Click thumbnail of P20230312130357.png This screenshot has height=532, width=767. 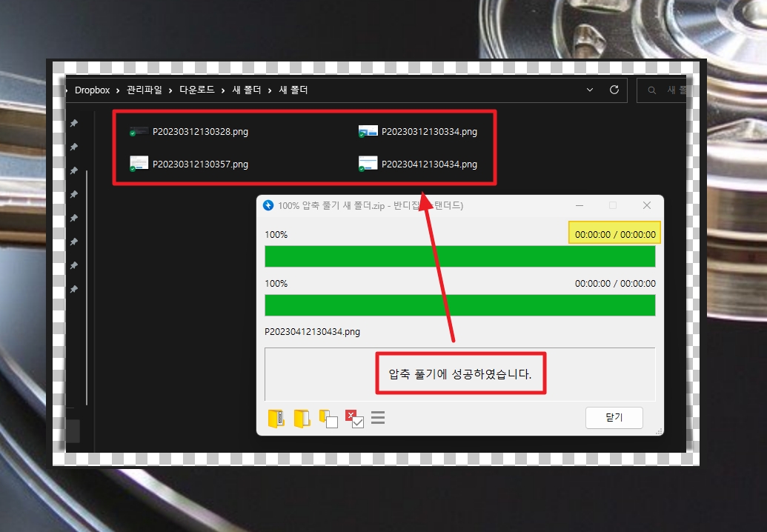139,163
